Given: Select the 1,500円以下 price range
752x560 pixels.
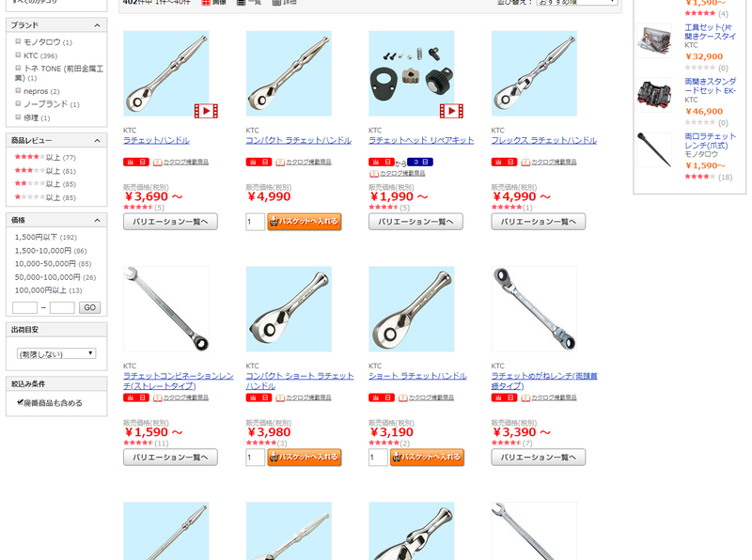Looking at the screenshot, I should click(45, 237).
